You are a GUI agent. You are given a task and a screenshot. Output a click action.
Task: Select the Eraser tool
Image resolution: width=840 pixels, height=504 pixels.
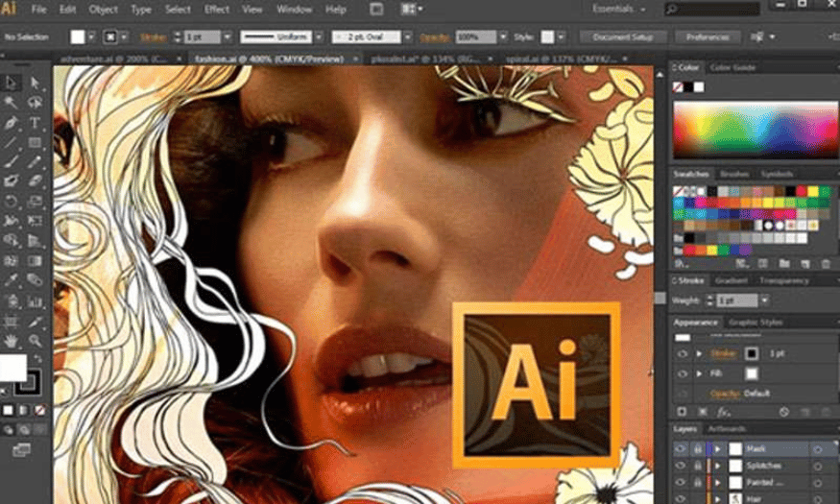35,181
